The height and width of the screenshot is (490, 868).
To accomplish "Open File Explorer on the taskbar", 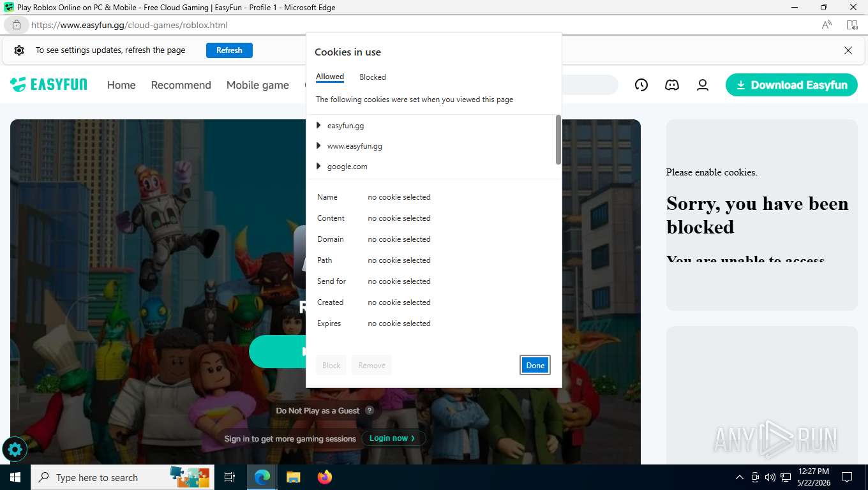I will [x=293, y=477].
